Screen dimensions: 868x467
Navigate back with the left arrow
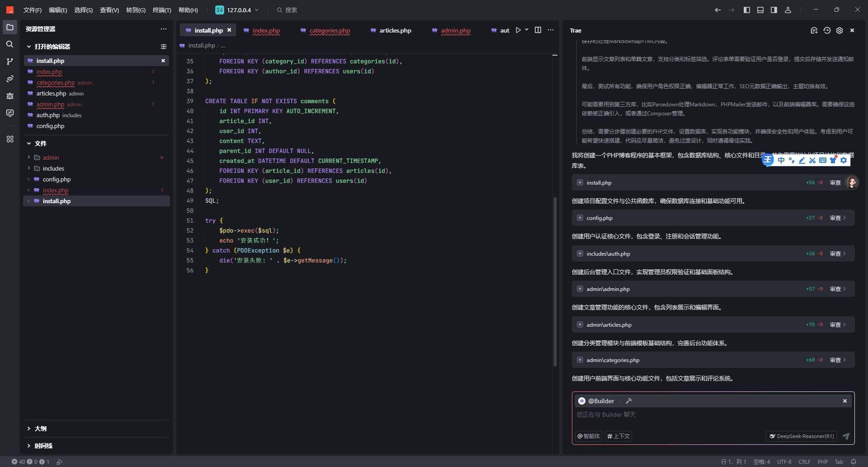[717, 10]
